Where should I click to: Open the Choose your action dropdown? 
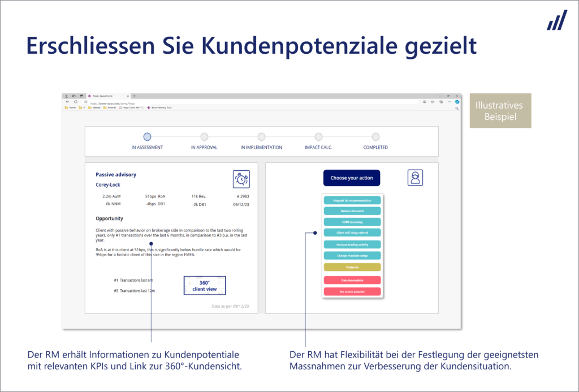[x=352, y=178]
